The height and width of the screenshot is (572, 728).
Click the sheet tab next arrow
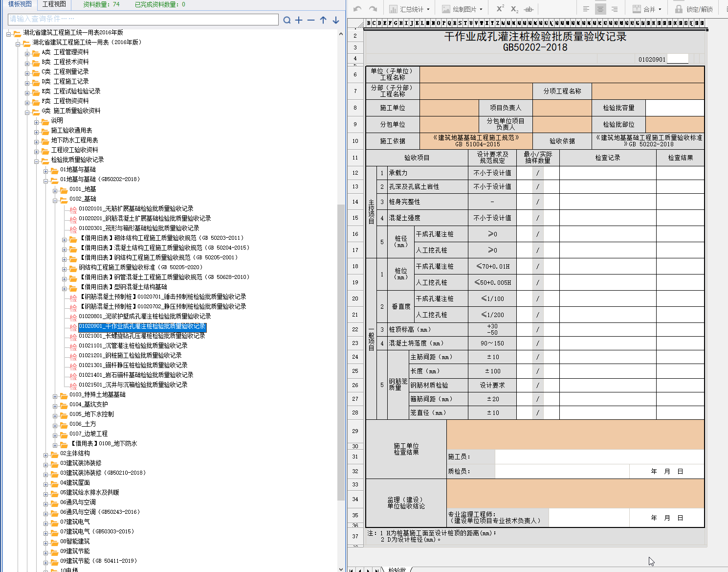point(369,570)
